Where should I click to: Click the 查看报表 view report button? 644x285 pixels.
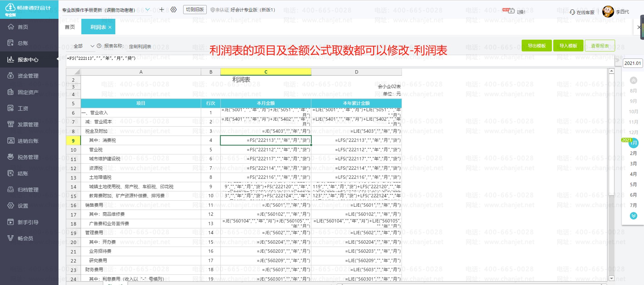point(600,46)
